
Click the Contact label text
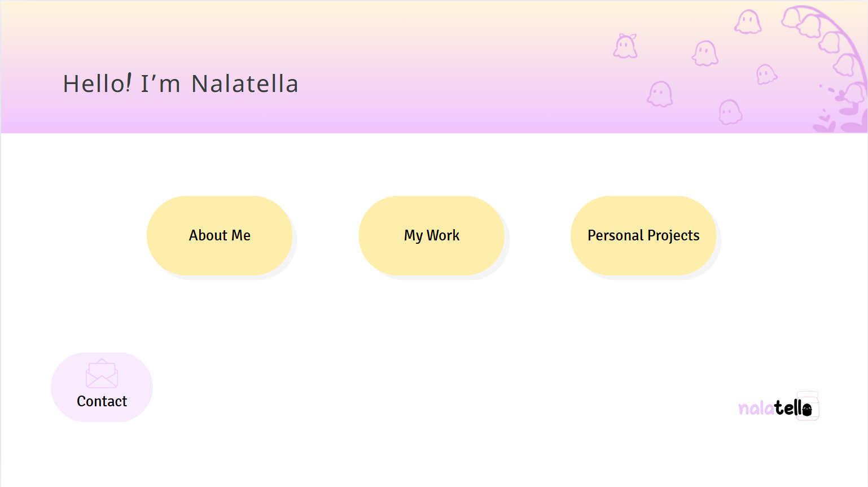pos(102,401)
